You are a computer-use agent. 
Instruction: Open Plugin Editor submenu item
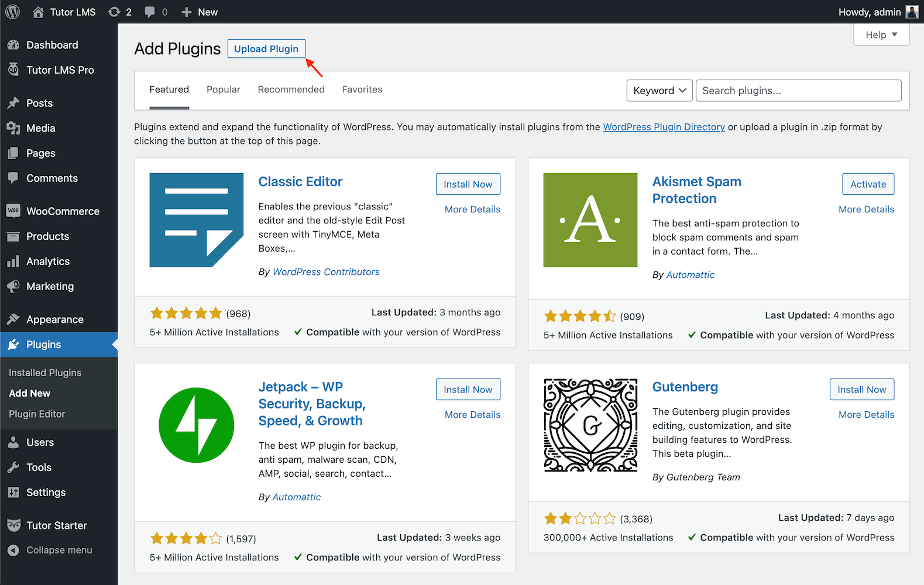[37, 414]
